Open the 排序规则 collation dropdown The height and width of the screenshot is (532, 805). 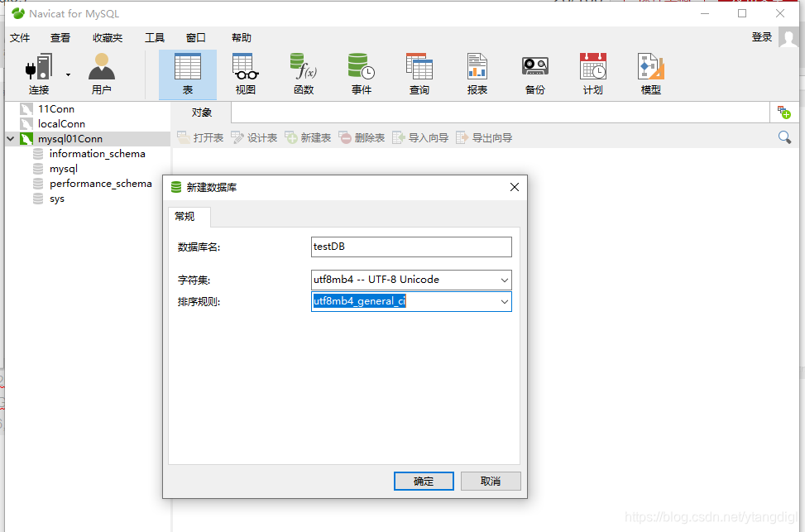[x=505, y=301]
